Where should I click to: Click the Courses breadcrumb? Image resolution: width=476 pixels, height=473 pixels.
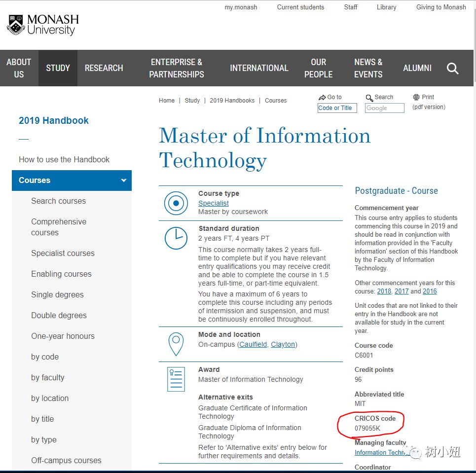(x=276, y=101)
